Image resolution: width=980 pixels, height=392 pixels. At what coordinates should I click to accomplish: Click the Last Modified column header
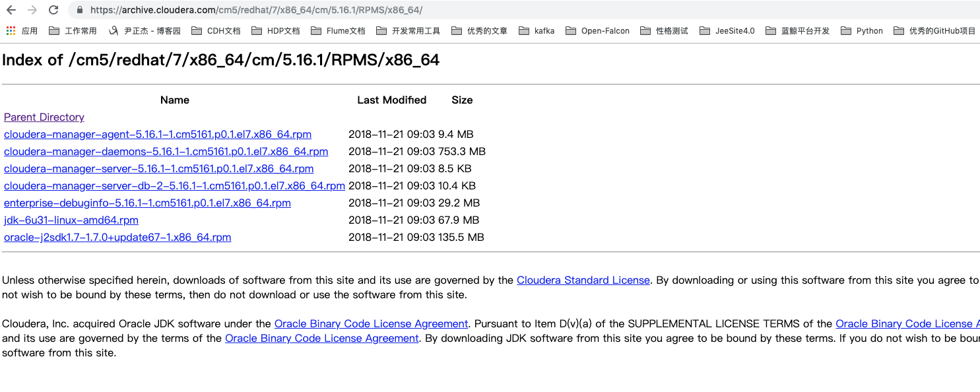[x=392, y=100]
